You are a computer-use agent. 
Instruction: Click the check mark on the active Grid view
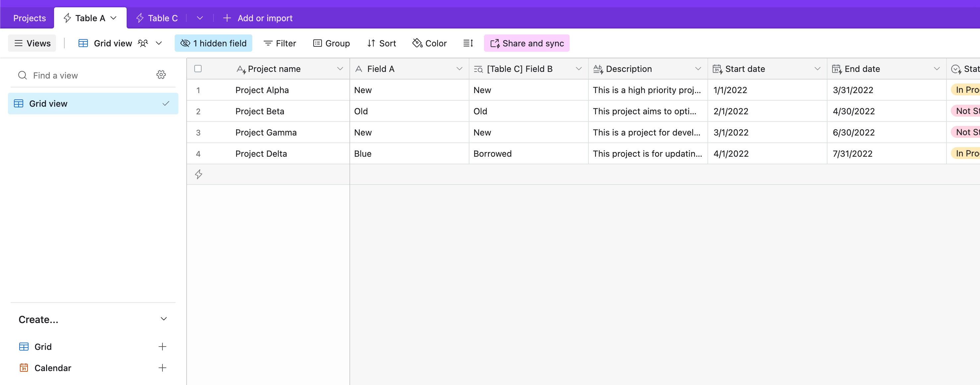click(x=166, y=103)
